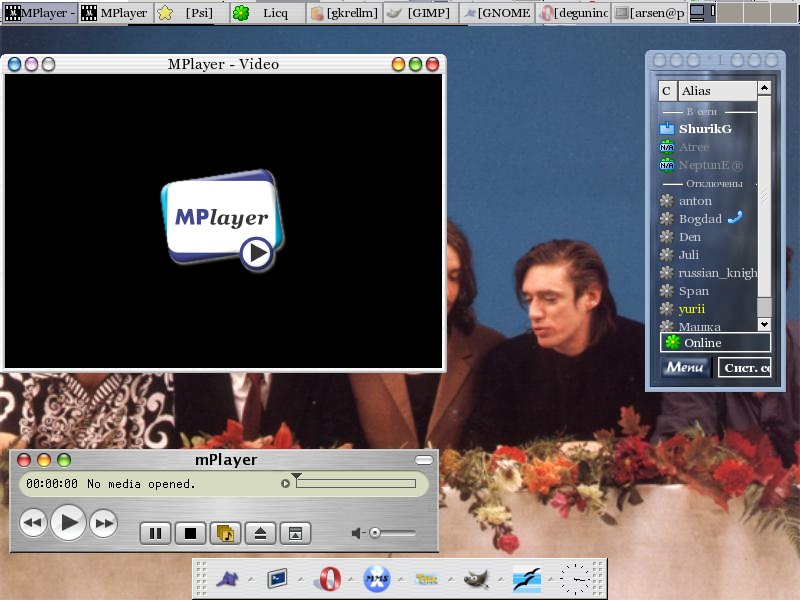Viewport: 800px width, 600px height.
Task: Expand the arrow between GIMP and OpenOffice icons
Action: point(501,580)
